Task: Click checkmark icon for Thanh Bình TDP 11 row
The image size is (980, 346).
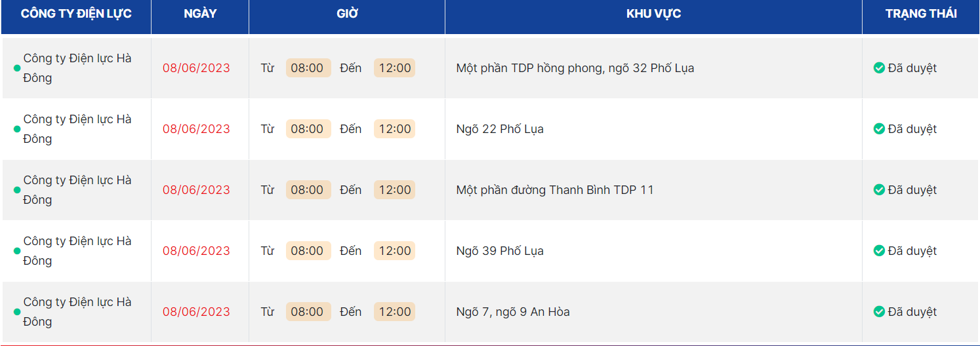Action: click(x=879, y=190)
